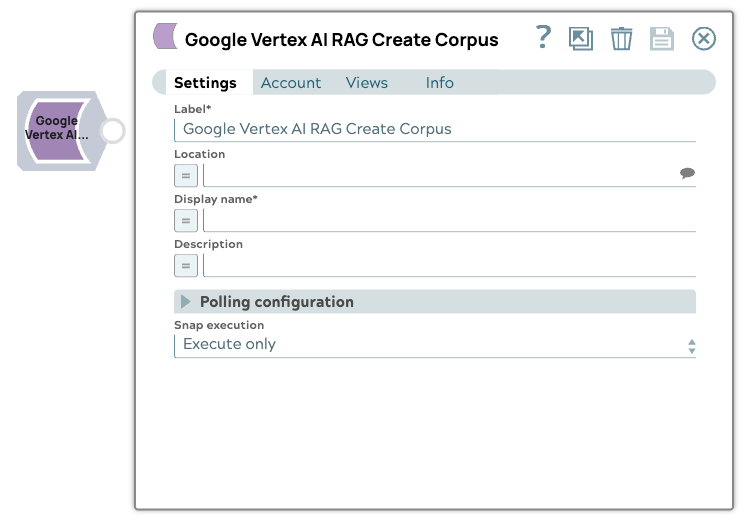Toggle expression for Location field
Screen dimensions: 747x529
(186, 175)
